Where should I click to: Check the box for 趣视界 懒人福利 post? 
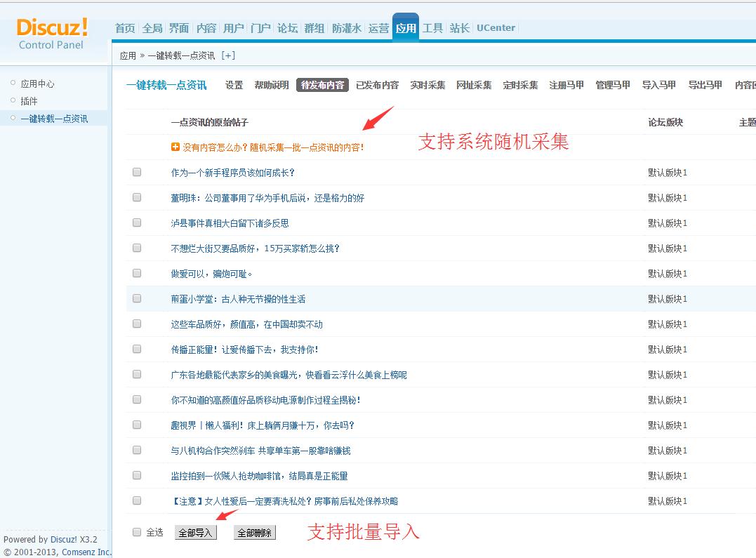(x=137, y=425)
